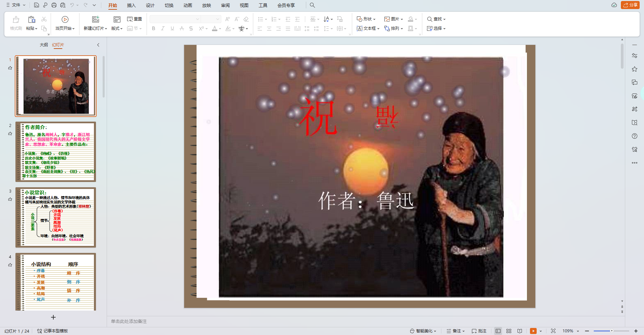The image size is (644, 335).
Task: Click the Comments (批注) button in status bar
Action: [479, 331]
